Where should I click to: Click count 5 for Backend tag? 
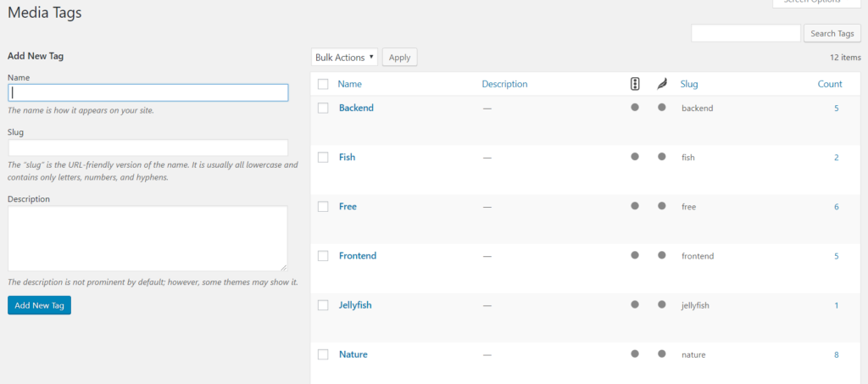(x=837, y=109)
